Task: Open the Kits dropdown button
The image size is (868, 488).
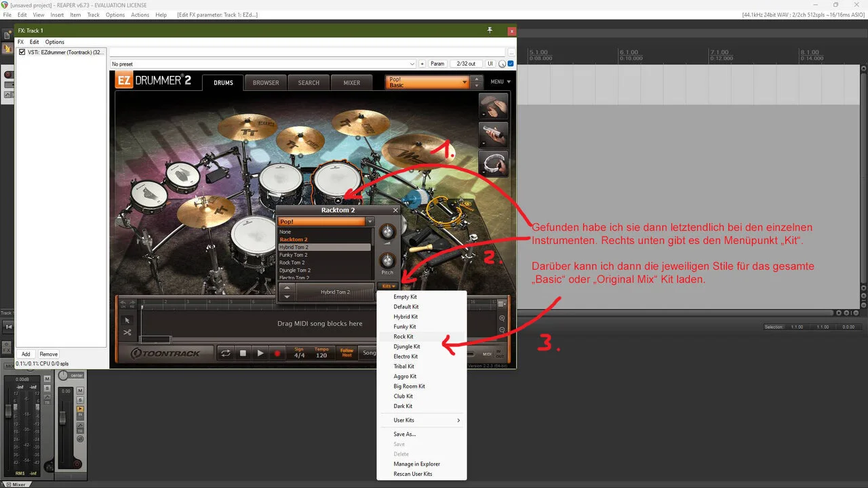Action: tap(387, 286)
